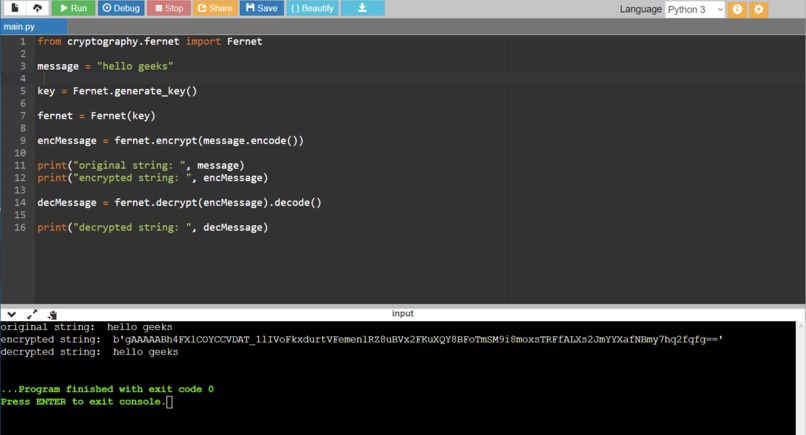Create a new file with the file icon

coord(14,8)
